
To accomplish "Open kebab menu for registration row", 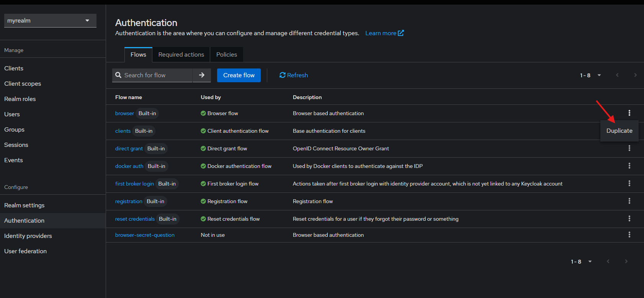I will 629,201.
